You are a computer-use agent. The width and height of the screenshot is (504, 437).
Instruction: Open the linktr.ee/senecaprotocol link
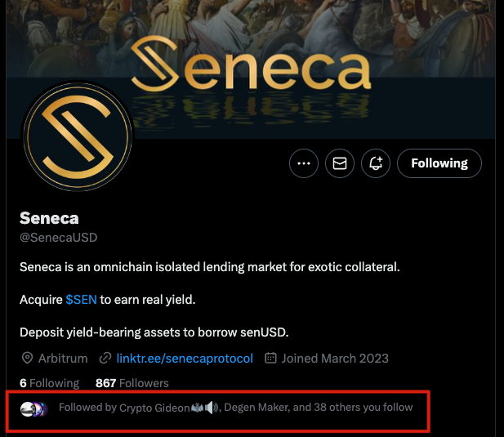point(185,358)
